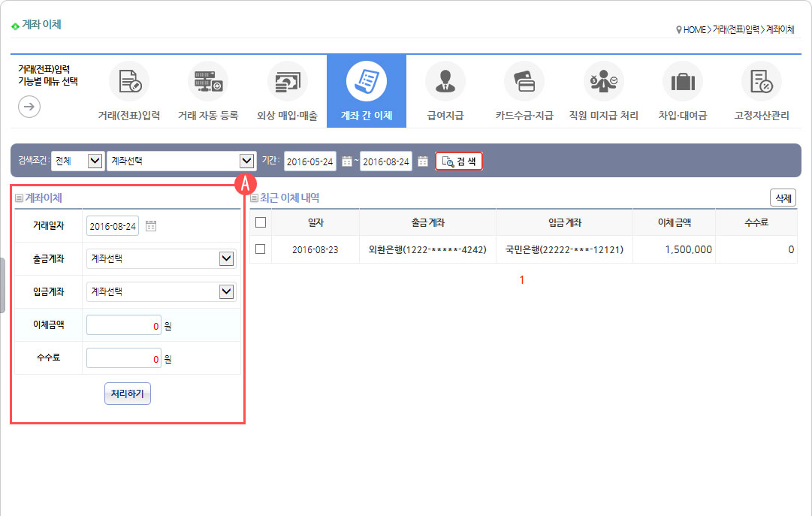Click the 이체금액 amount input
This screenshot has height=516, width=812.
[124, 324]
